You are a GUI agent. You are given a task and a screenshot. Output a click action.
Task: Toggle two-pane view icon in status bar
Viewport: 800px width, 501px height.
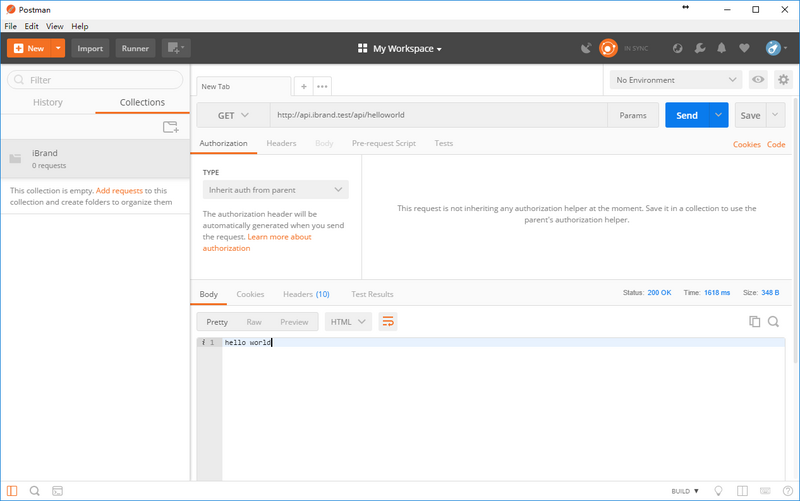pyautogui.click(x=742, y=491)
